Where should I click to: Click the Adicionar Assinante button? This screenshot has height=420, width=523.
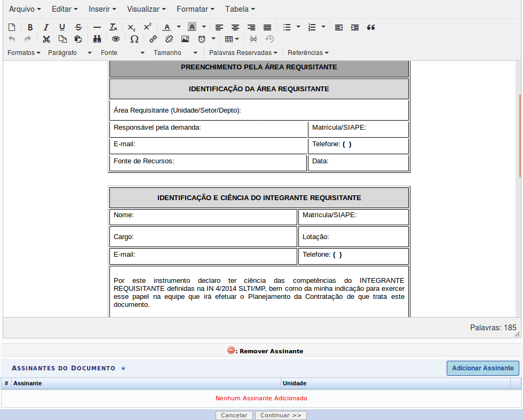coord(482,368)
